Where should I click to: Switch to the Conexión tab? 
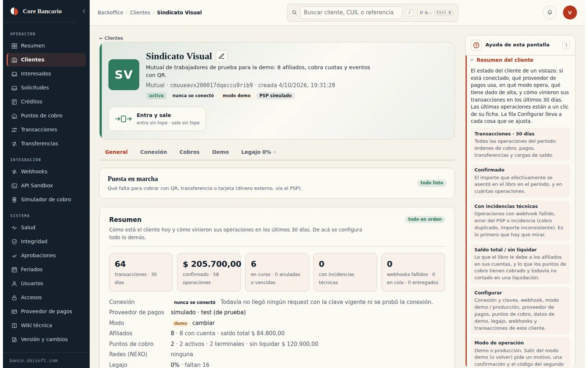(153, 152)
